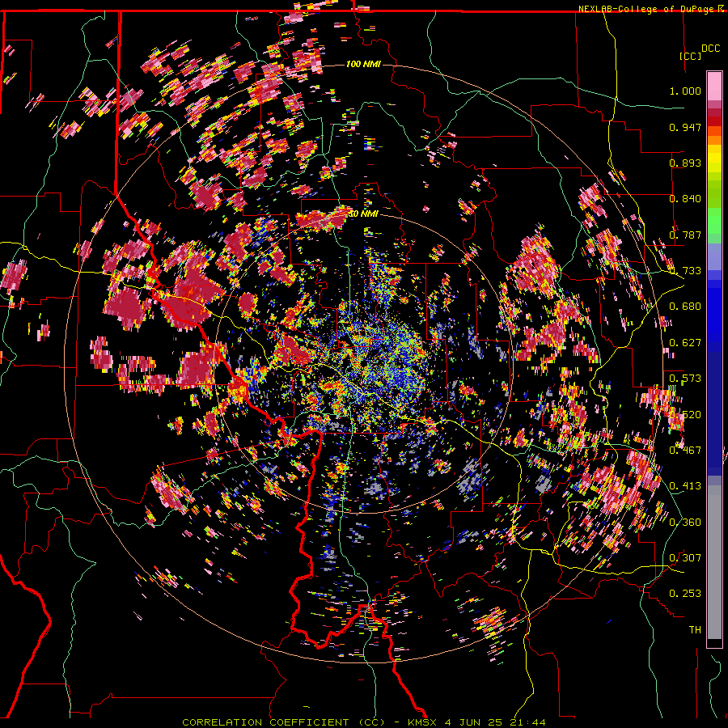Image resolution: width=728 pixels, height=728 pixels.
Task: Select the 0.360 legend value
Action: point(685,523)
